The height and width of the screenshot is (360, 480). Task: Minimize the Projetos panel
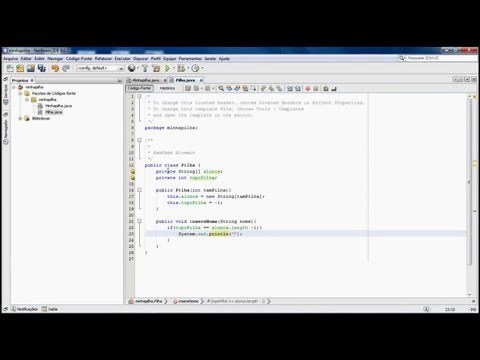[120, 80]
